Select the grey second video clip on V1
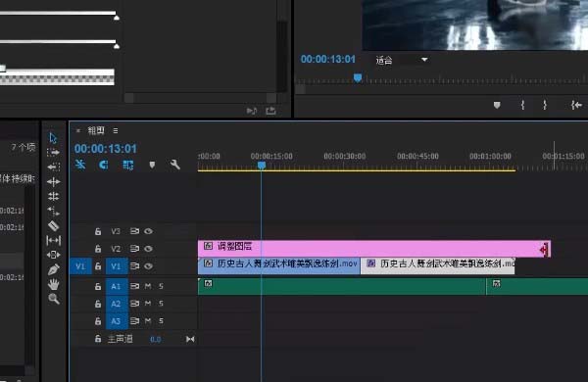Screen dimensions: 588x382 (438, 265)
